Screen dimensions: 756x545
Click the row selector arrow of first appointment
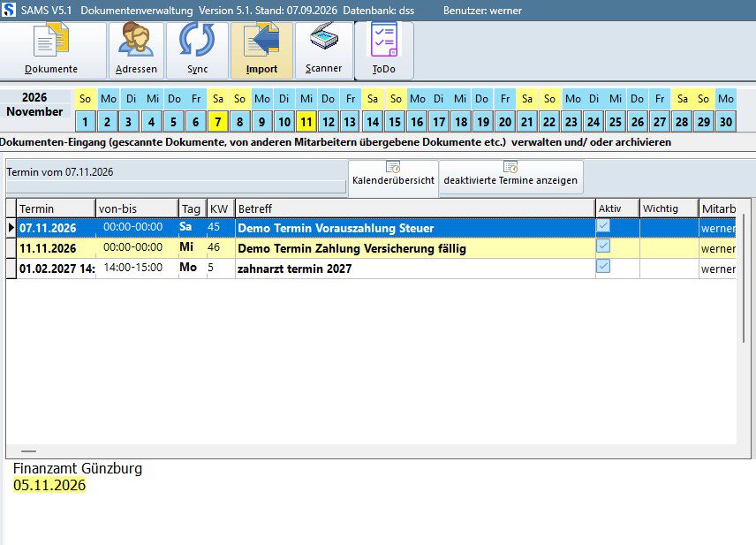tap(11, 228)
